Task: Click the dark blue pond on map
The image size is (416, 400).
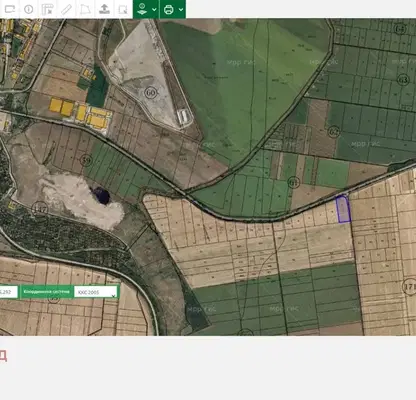Action: 102,195
